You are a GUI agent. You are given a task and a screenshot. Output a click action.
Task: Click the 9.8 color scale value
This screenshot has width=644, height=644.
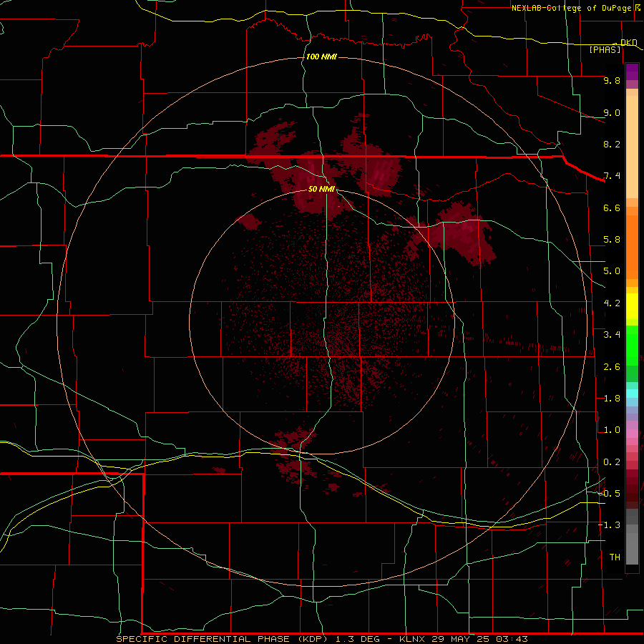(612, 80)
